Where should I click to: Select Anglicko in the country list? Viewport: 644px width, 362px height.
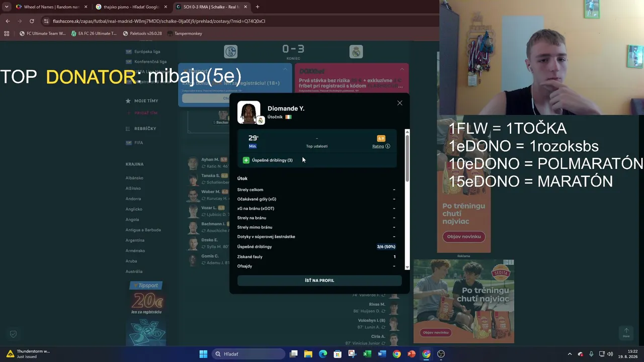[x=134, y=209]
